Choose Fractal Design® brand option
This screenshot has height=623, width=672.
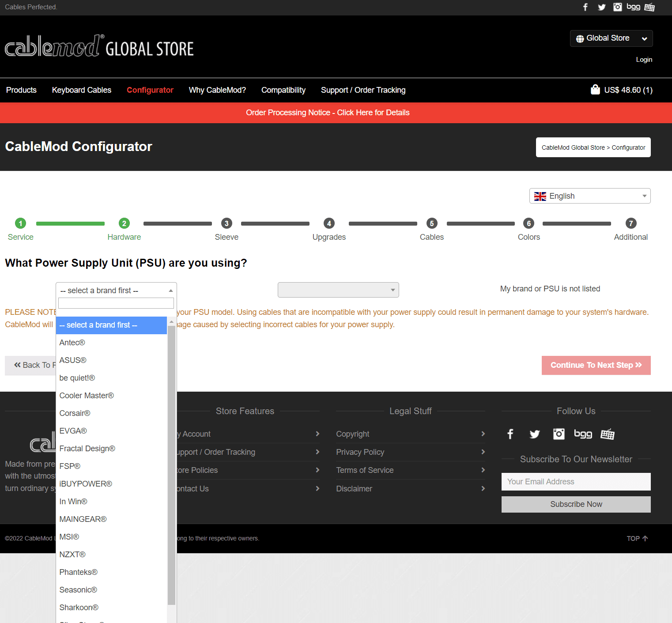(111, 449)
